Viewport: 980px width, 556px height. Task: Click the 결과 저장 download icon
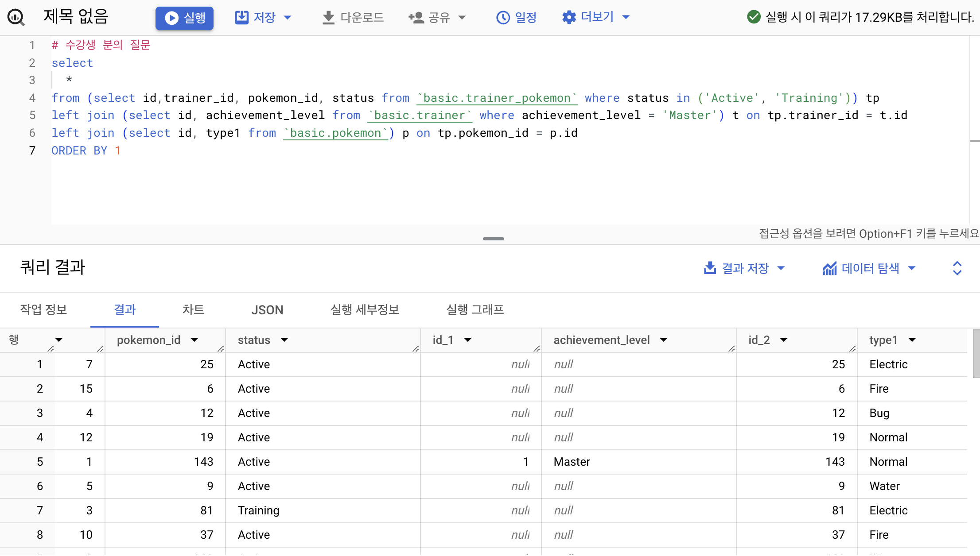[x=710, y=268]
